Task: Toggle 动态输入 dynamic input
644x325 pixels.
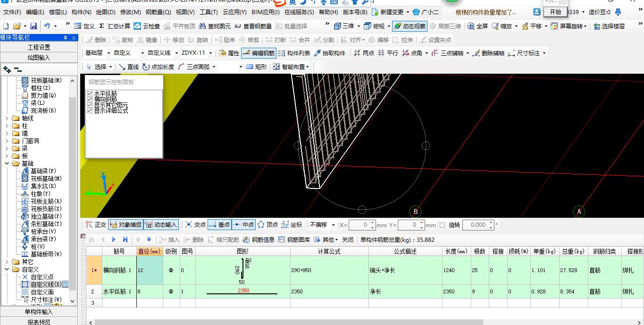Action: [160, 225]
